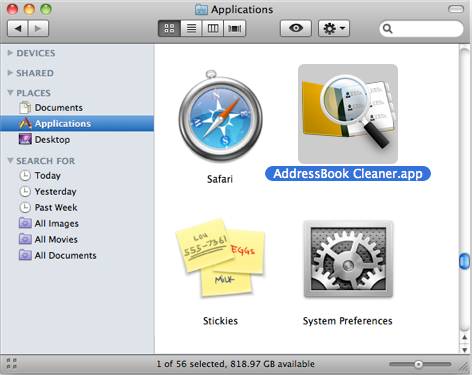Viewport: 472px width, 375px height.
Task: Click the toolbar hide pill button
Action: click(x=456, y=9)
